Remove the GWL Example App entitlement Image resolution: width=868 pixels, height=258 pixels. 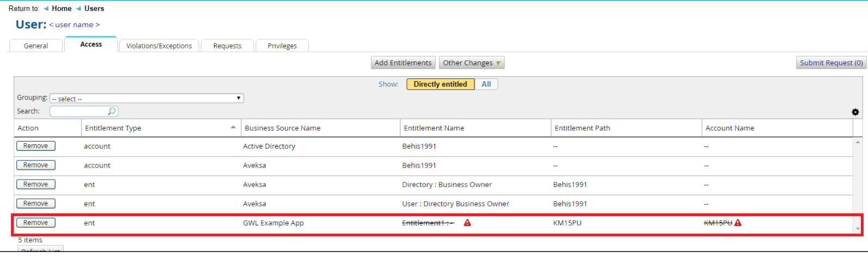(x=35, y=223)
